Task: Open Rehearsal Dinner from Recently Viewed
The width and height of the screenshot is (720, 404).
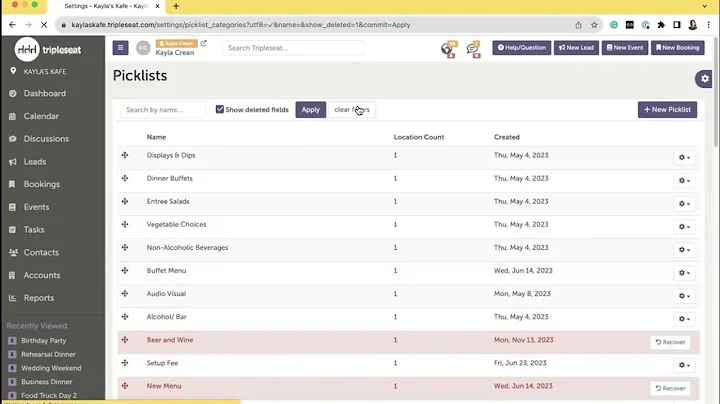Action: pos(48,354)
